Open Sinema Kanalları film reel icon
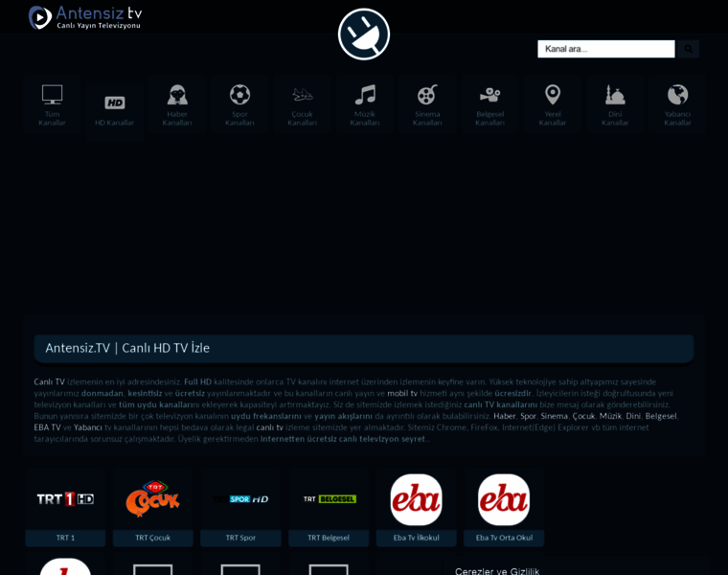 point(427,94)
